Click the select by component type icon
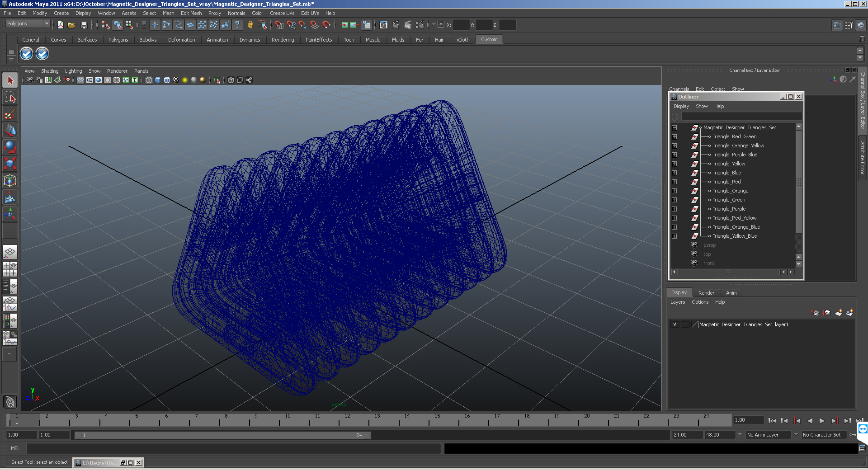The image size is (868, 470). [x=129, y=25]
